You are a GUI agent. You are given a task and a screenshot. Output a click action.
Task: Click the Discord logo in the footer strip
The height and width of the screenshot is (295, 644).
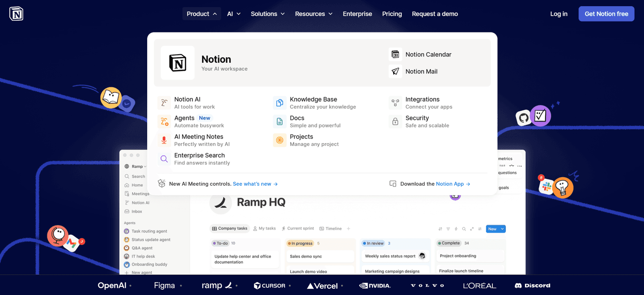pyautogui.click(x=533, y=285)
